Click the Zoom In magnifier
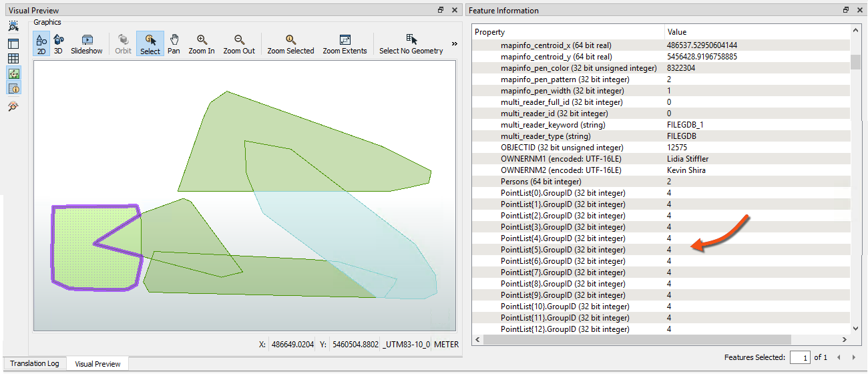The height and width of the screenshot is (374, 868). [x=202, y=43]
